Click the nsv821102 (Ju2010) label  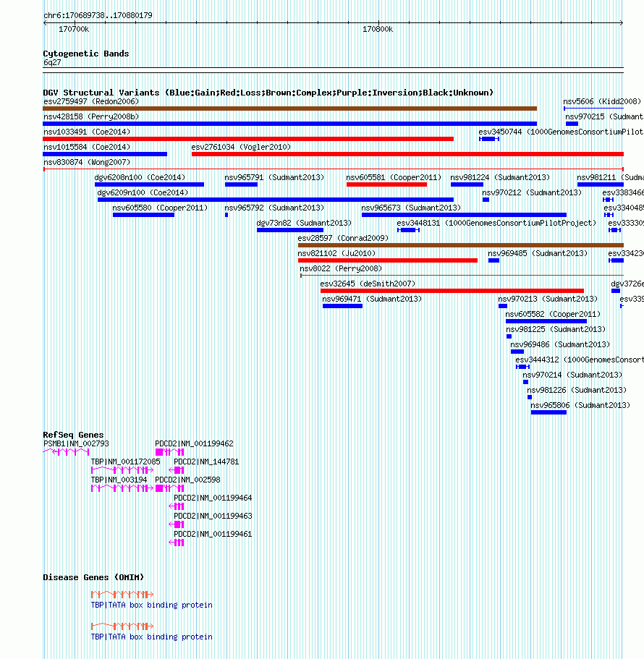coord(336,253)
